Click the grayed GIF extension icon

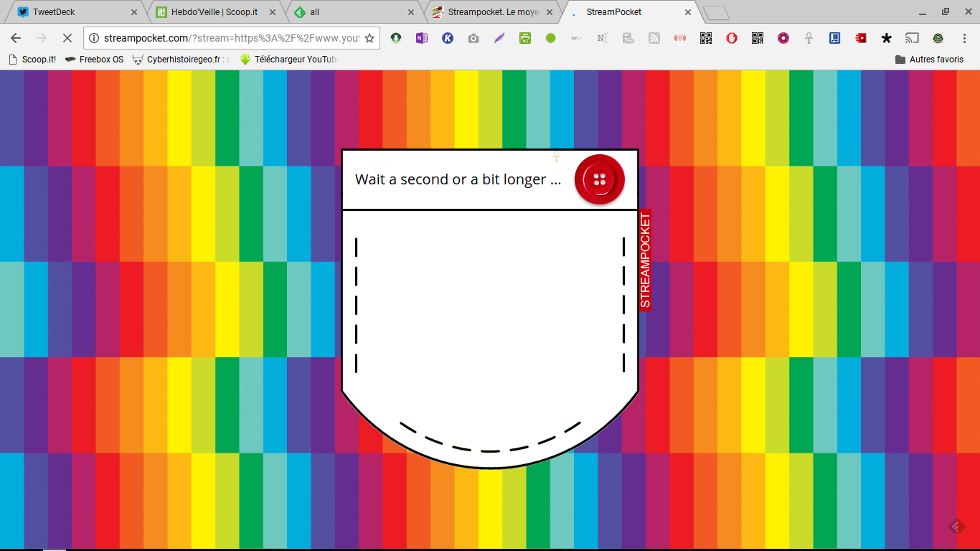pos(577,38)
